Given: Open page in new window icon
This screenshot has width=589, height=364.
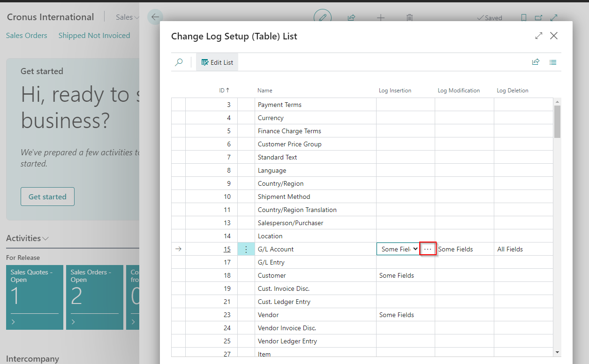Looking at the screenshot, I should pyautogui.click(x=539, y=18).
